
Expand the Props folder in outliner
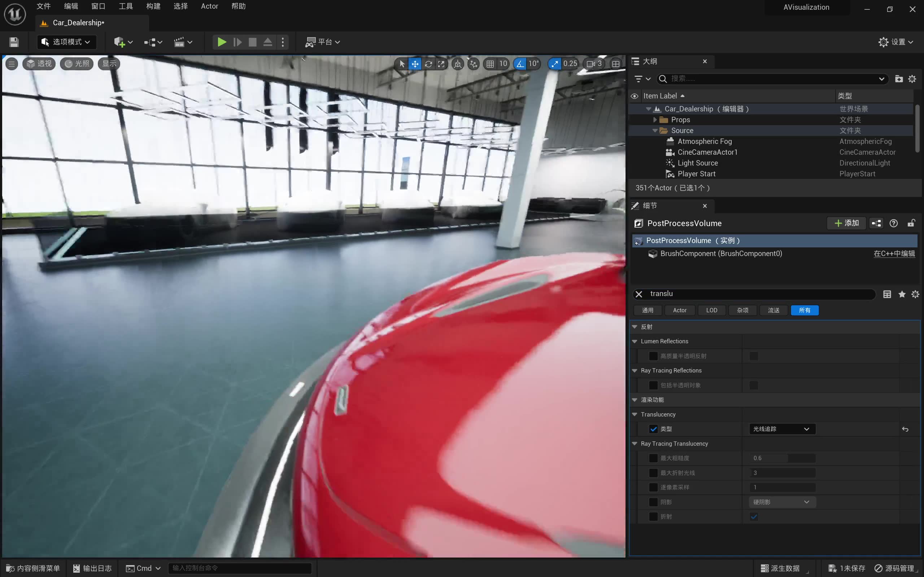tap(655, 120)
